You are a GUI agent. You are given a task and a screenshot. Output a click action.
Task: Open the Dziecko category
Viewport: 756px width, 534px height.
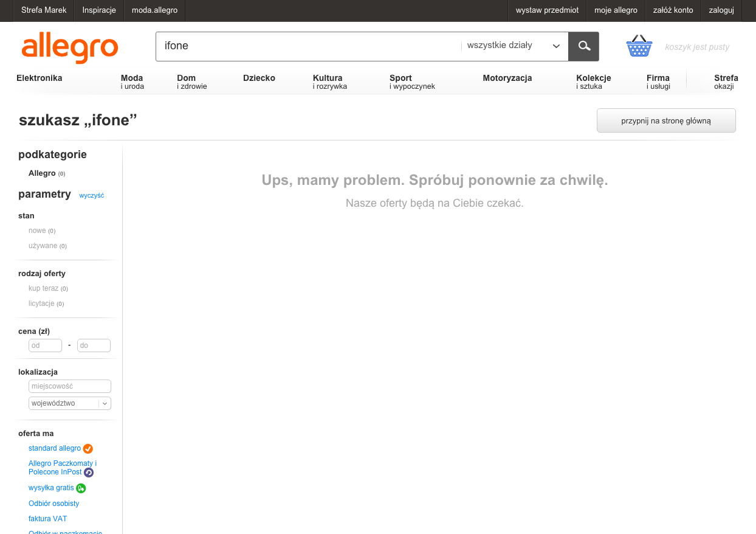pos(259,78)
